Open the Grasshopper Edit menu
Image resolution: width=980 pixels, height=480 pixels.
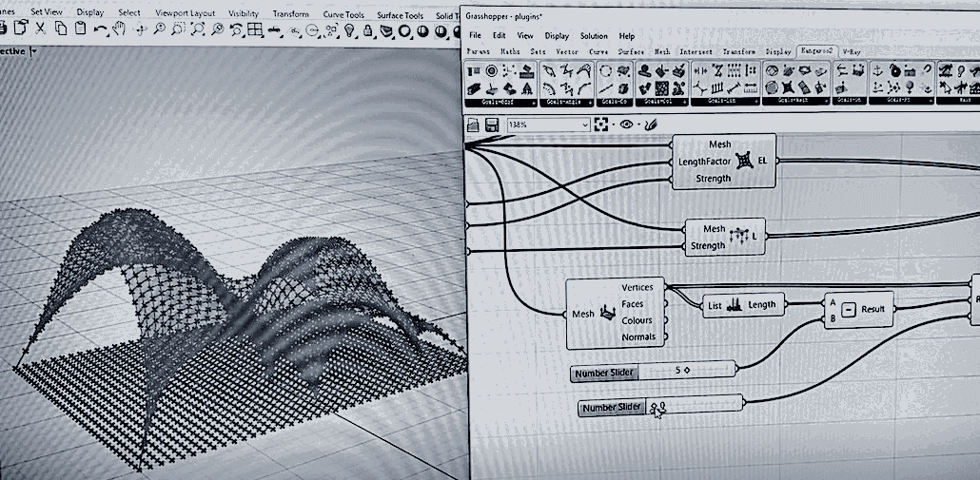point(499,35)
